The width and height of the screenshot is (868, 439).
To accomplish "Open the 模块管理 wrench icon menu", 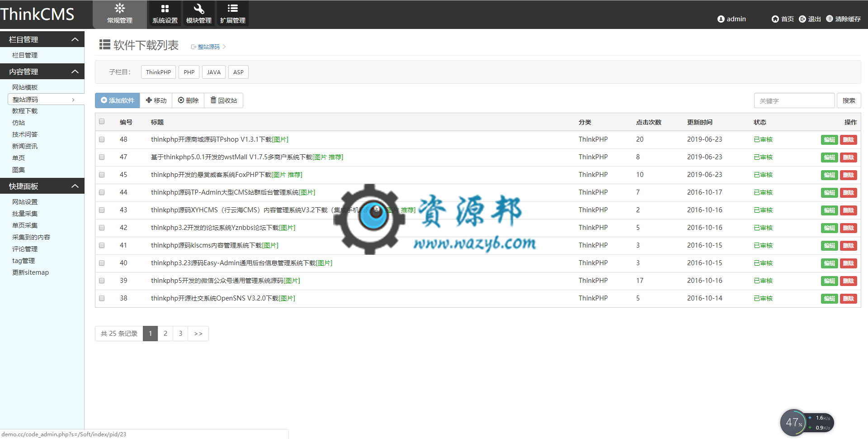I will [x=199, y=8].
